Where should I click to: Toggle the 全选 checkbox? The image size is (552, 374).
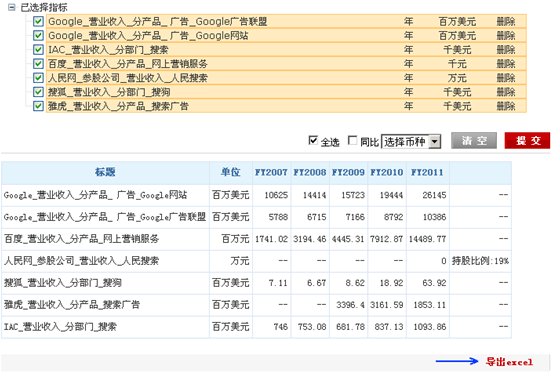point(313,140)
